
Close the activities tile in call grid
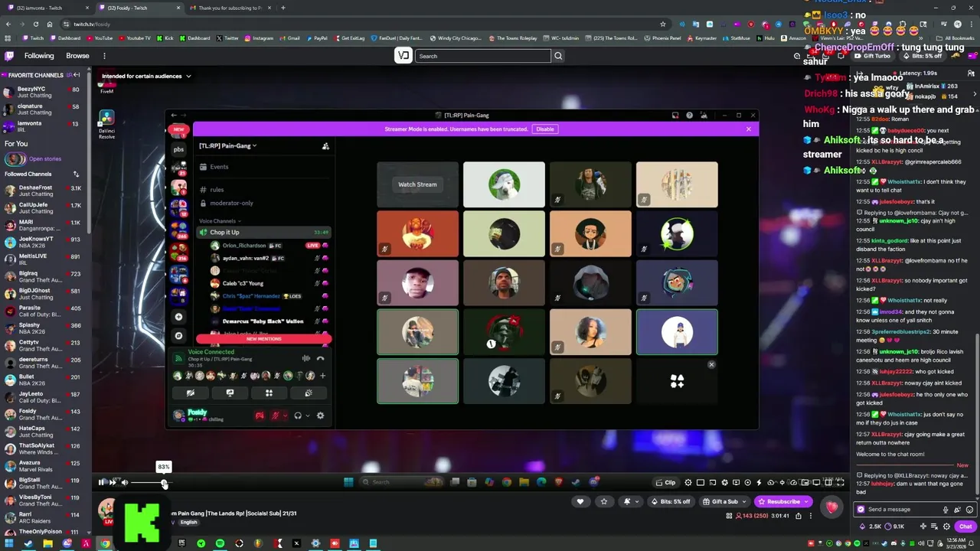click(x=711, y=365)
